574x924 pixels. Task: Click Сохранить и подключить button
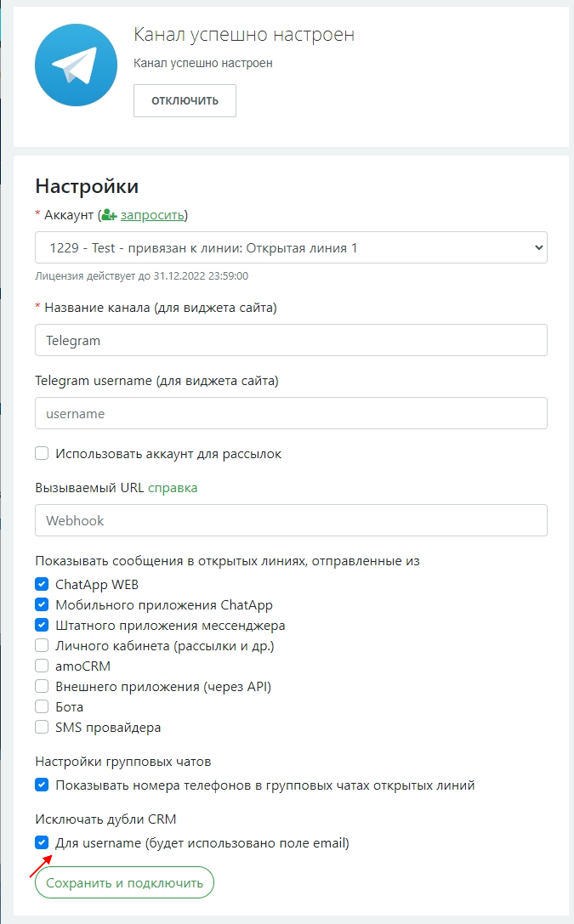124,882
